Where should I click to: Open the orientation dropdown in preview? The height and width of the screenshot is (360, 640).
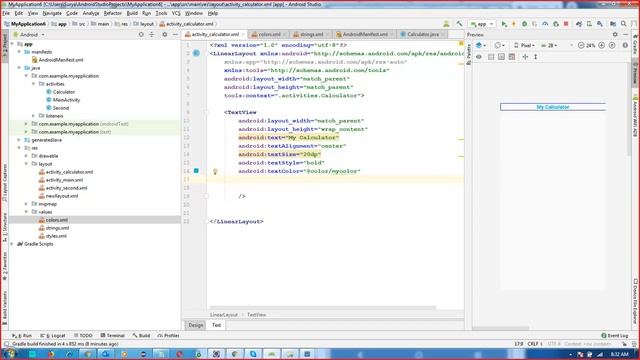500,45
